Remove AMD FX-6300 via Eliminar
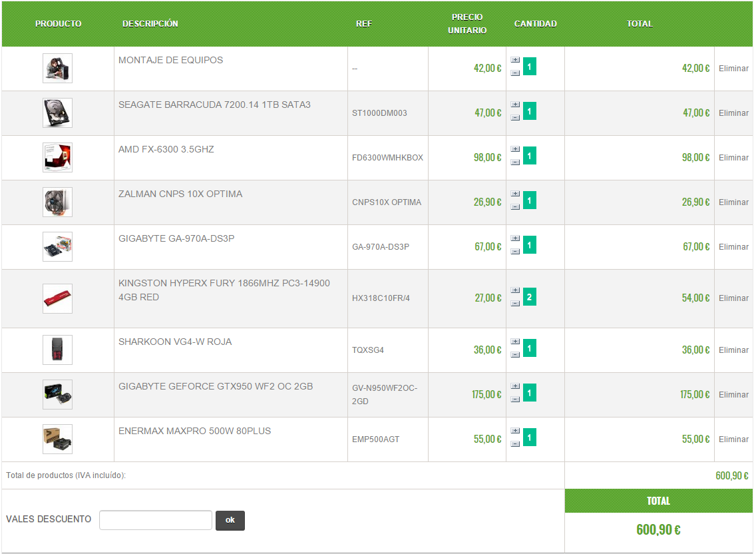 [x=733, y=158]
